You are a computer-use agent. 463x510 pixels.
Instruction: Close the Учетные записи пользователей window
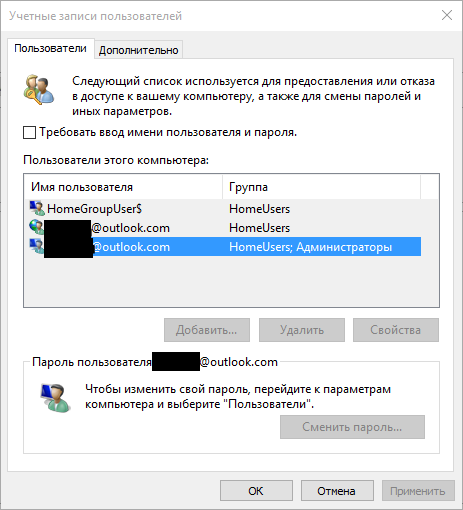pos(447,15)
